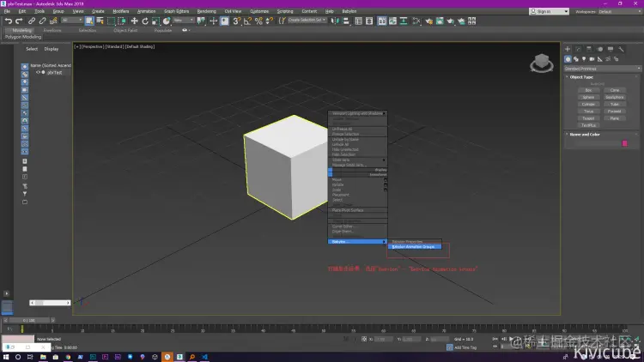
Task: Open Select by Name dialog
Action: click(x=100, y=21)
